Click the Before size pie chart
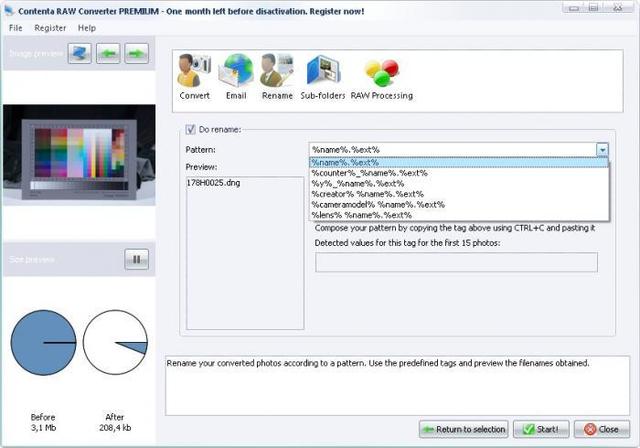This screenshot has width=640, height=448. pyautogui.click(x=43, y=343)
